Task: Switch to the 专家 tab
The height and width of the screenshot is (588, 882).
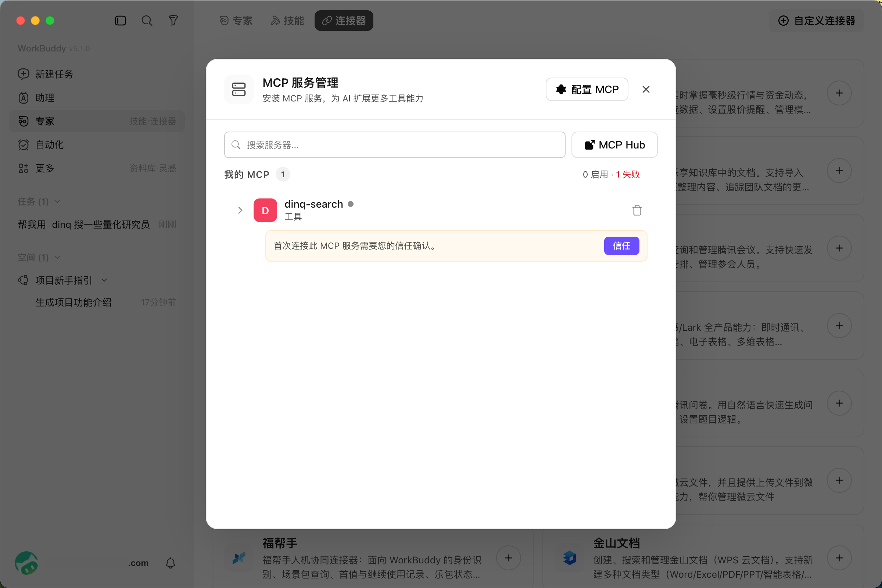Action: (236, 21)
